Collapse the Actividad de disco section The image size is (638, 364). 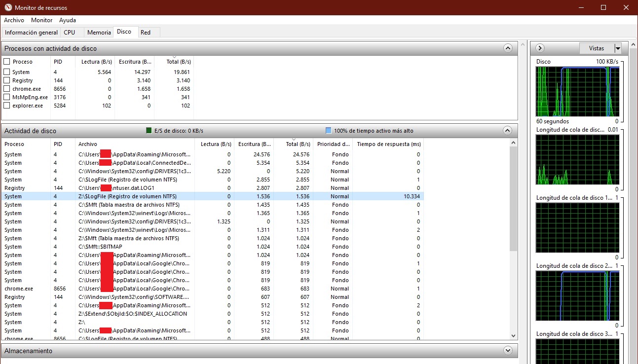[x=508, y=131]
